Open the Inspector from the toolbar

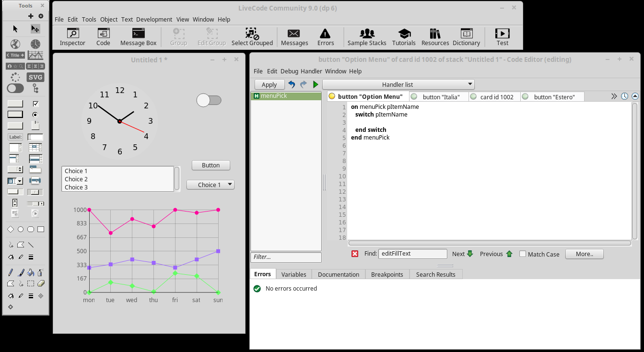[x=72, y=37]
